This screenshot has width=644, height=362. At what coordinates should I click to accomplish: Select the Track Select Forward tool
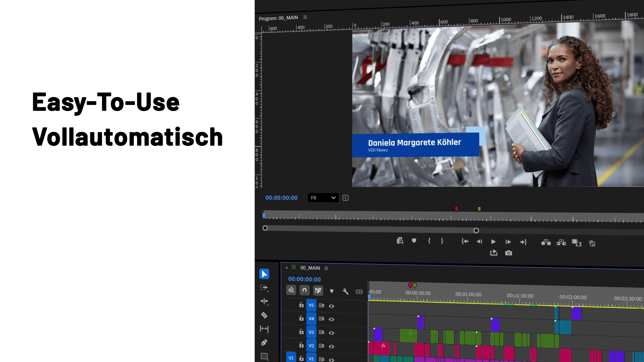click(x=264, y=288)
